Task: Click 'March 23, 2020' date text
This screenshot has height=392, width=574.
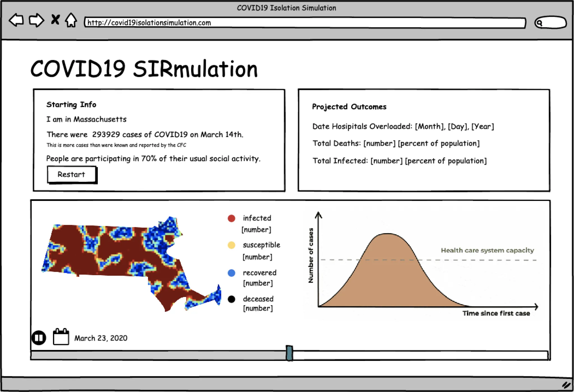Action: click(x=101, y=338)
